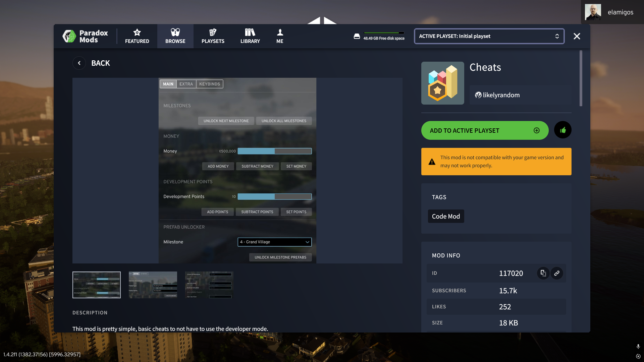The width and height of the screenshot is (644, 362).
Task: Click the mod details panel scrollbar
Action: point(581,78)
